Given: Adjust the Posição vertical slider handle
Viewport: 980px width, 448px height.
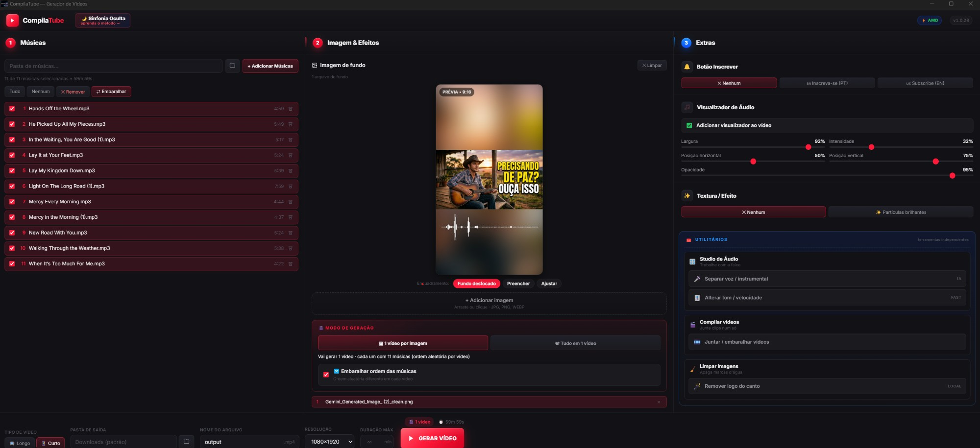Looking at the screenshot, I should pos(935,161).
